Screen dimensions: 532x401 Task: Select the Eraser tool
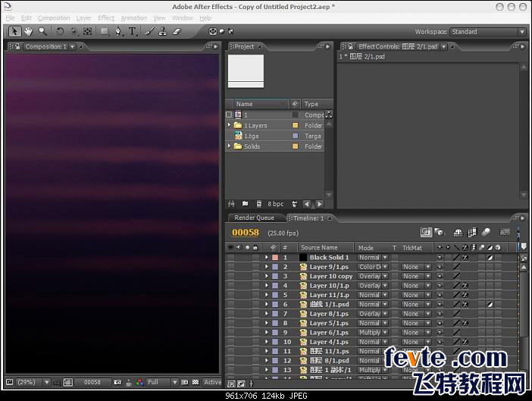[177, 32]
